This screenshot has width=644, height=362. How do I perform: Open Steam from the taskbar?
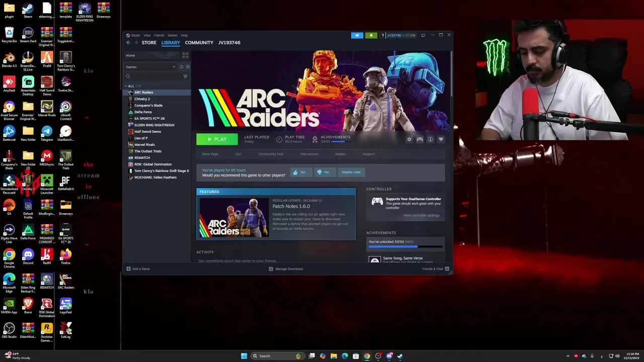(400, 356)
